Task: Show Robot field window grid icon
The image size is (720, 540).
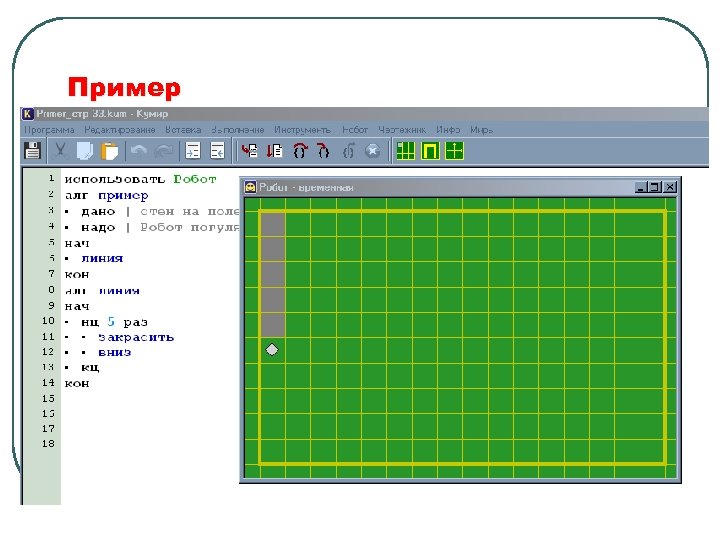Action: [405, 151]
